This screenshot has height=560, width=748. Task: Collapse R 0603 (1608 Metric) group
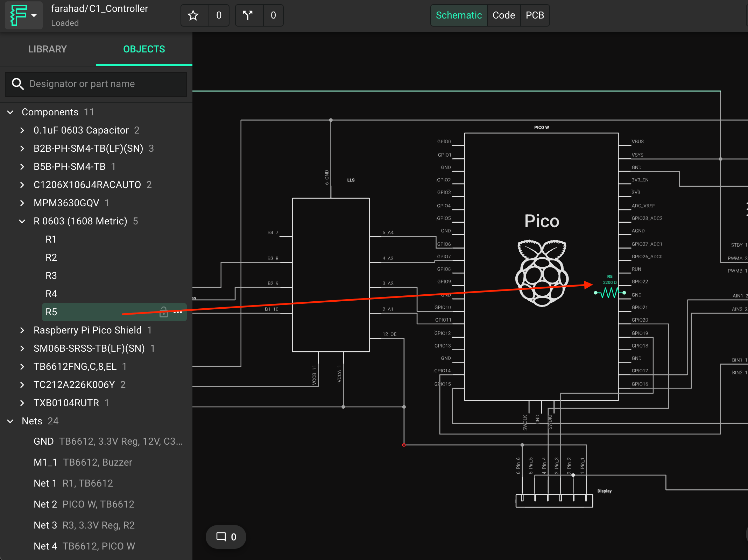(22, 221)
